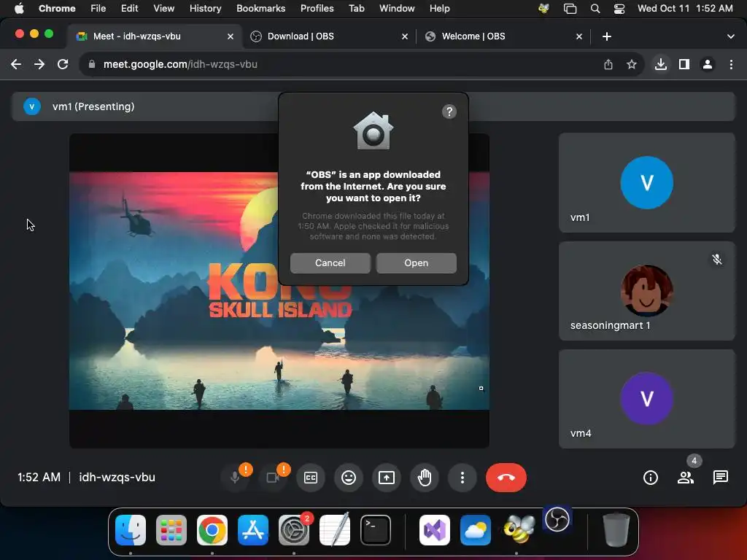Switch to the Download | OBS tab
This screenshot has height=560, width=747.
coord(329,36)
